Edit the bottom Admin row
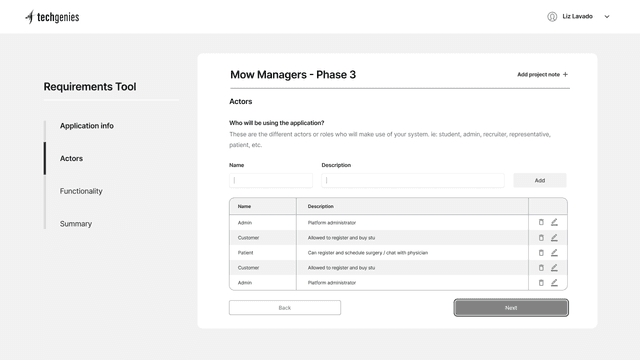 coord(554,282)
